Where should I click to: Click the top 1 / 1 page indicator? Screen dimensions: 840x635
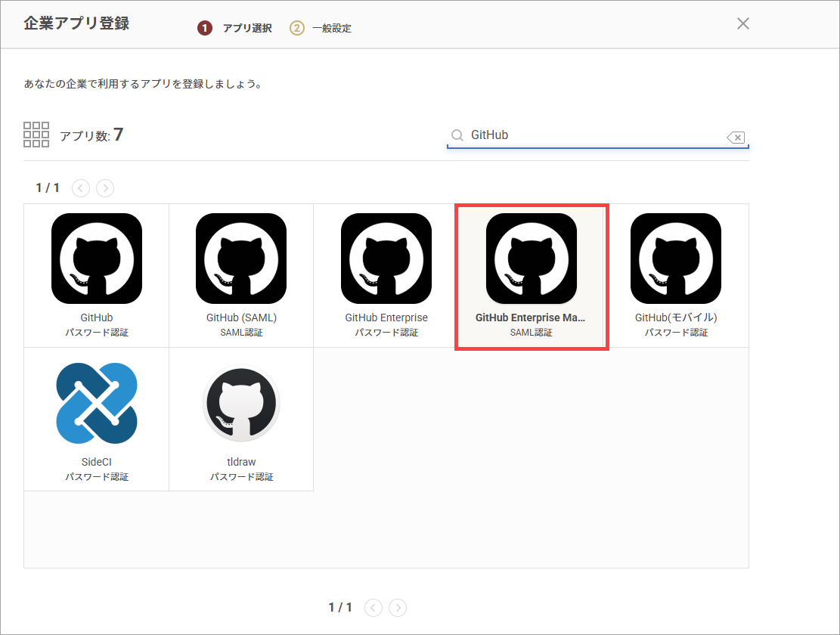pyautogui.click(x=48, y=188)
